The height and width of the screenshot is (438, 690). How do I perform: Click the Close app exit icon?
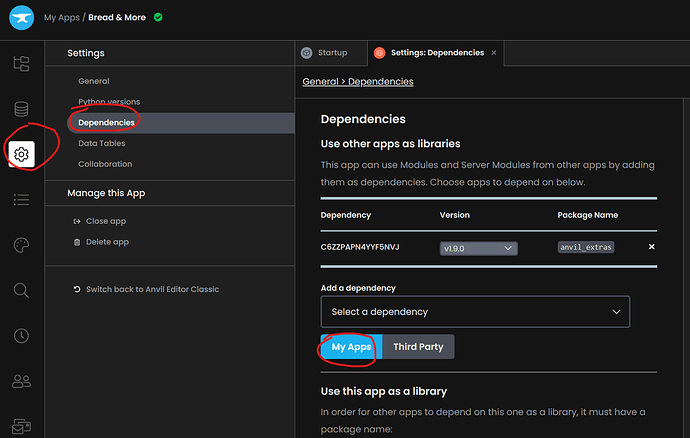click(77, 221)
